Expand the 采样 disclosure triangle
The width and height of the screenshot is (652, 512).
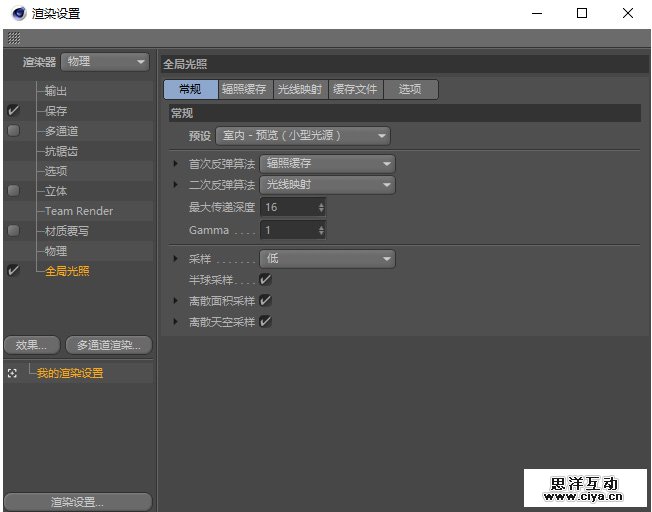[175, 259]
